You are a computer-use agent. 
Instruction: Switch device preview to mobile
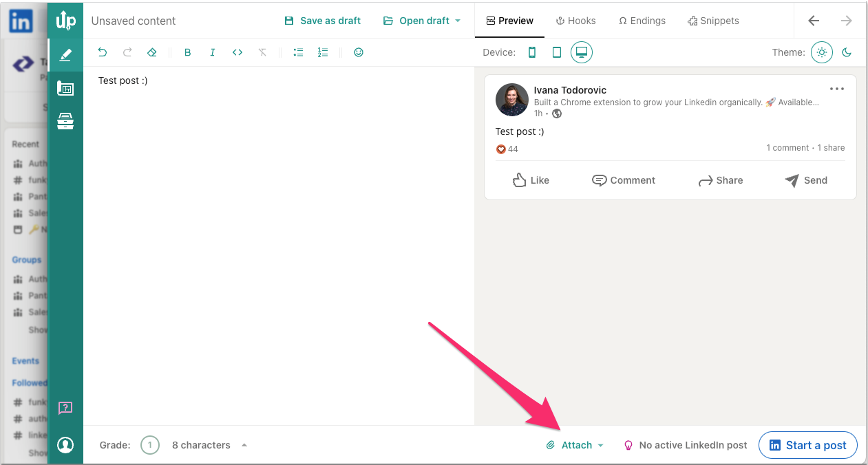tap(531, 52)
